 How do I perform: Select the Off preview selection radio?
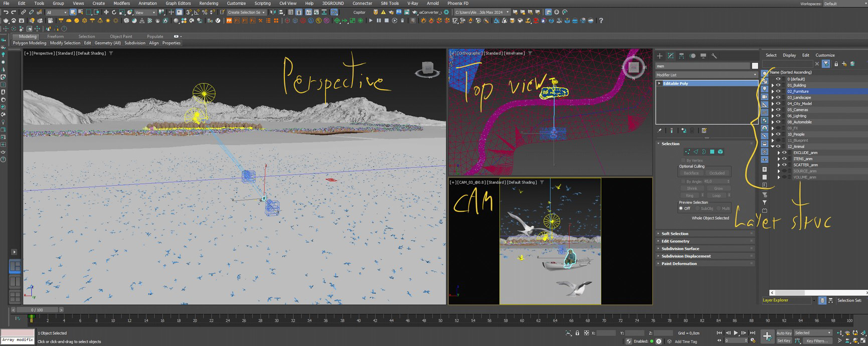click(681, 208)
